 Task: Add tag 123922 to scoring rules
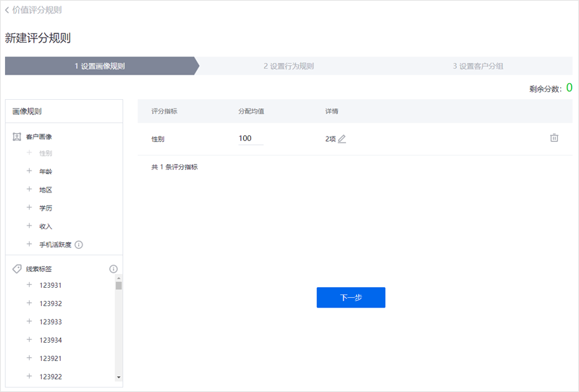click(x=29, y=376)
